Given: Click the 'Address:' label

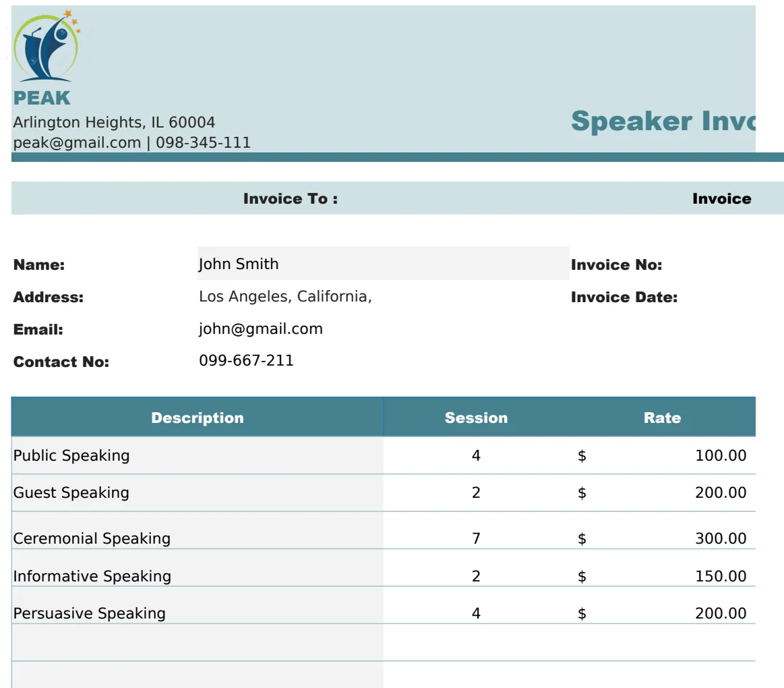Looking at the screenshot, I should 49,297.
